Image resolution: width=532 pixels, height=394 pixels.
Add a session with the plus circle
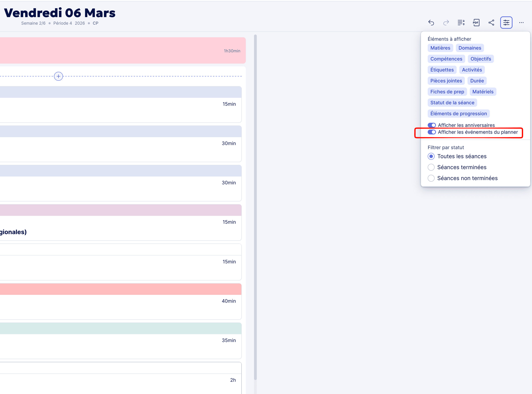(x=58, y=76)
